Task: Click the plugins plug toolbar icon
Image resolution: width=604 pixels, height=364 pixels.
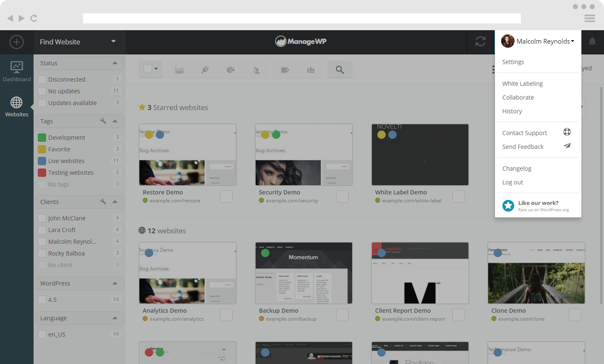Action: pyautogui.click(x=205, y=70)
